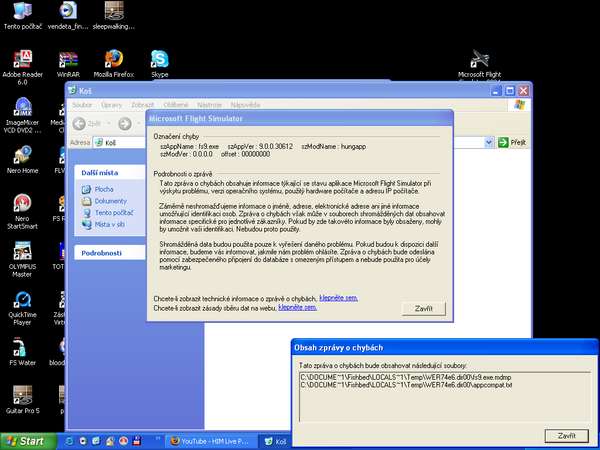Open the Zpět history dropdown arrow
The image size is (600, 450).
[109, 124]
